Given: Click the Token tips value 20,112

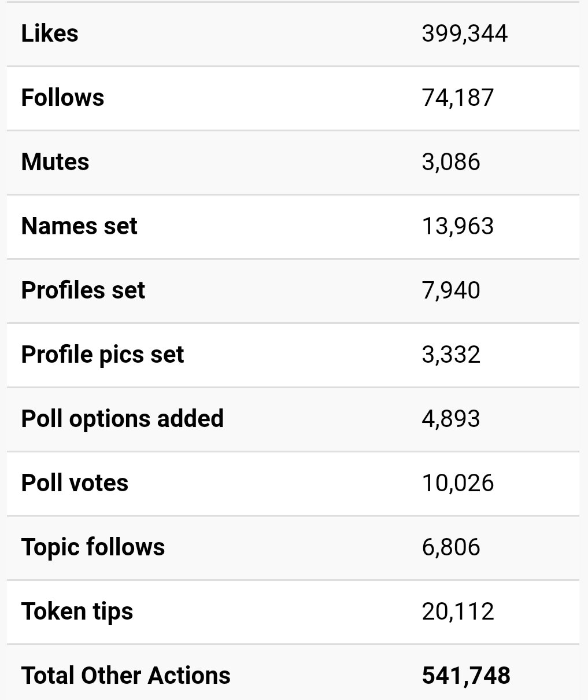Looking at the screenshot, I should [458, 611].
